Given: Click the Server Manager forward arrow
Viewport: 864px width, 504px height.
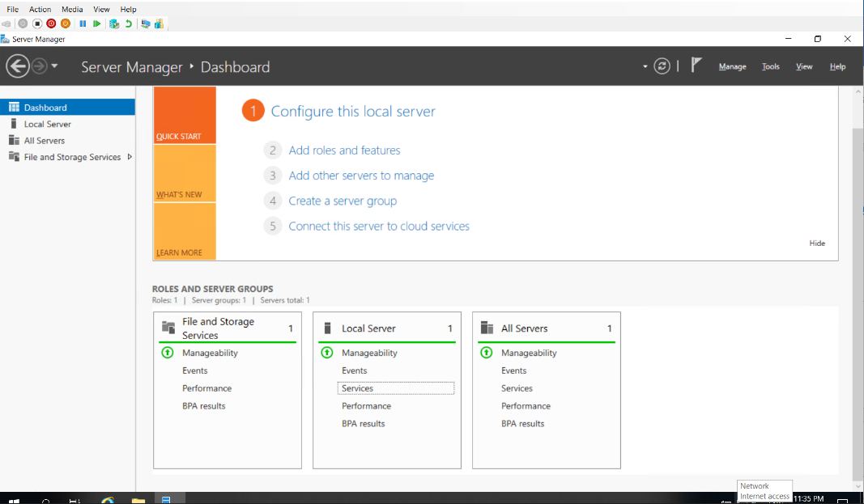Looking at the screenshot, I should [39, 66].
